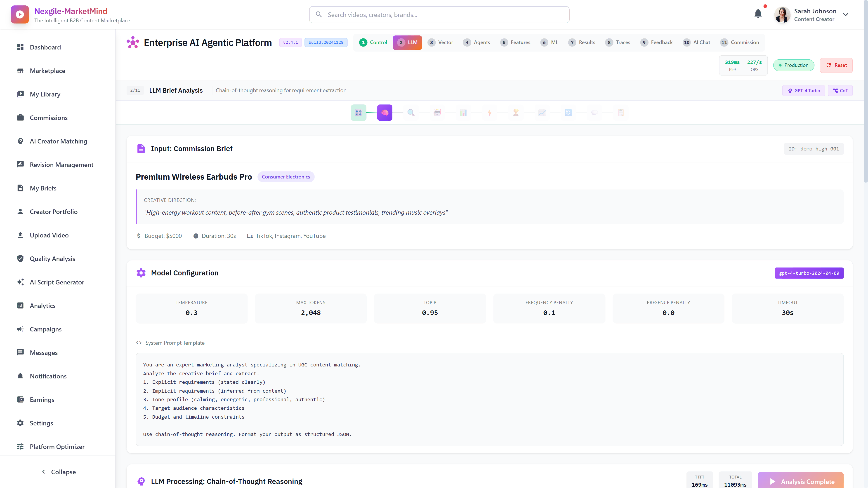Click the Analysis Complete button
This screenshot has height=488, width=868.
pyautogui.click(x=800, y=481)
